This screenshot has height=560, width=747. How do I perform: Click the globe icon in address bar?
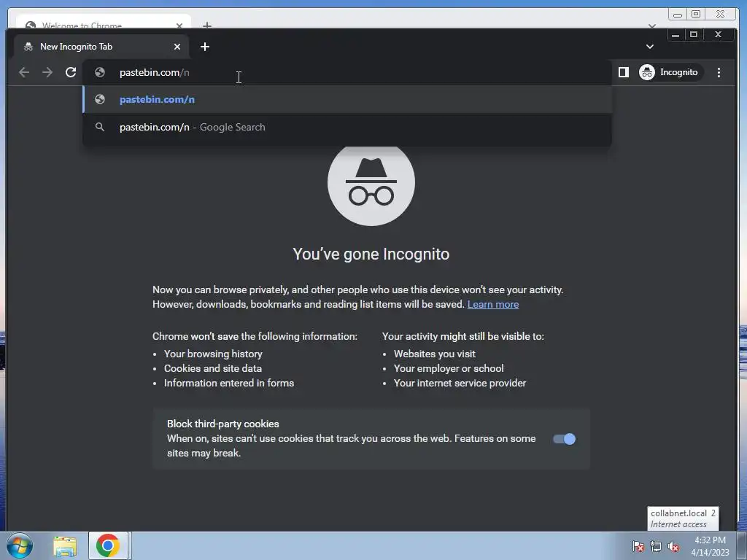click(x=99, y=72)
